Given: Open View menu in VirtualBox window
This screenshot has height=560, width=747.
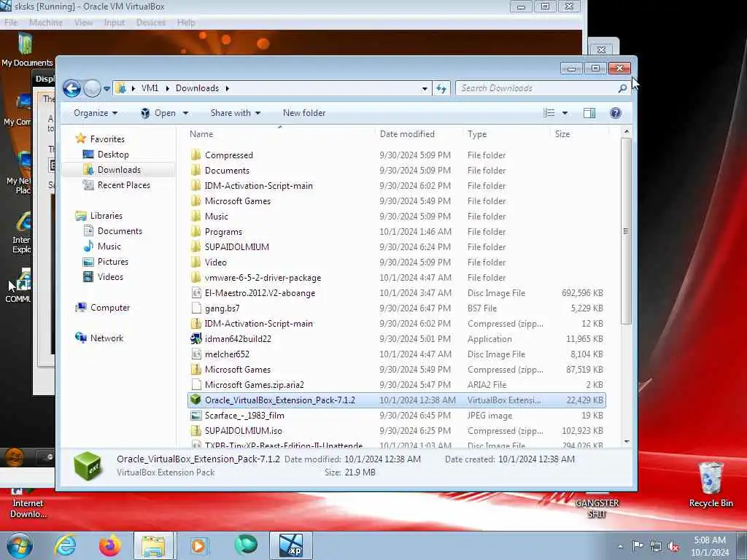Looking at the screenshot, I should click(83, 23).
